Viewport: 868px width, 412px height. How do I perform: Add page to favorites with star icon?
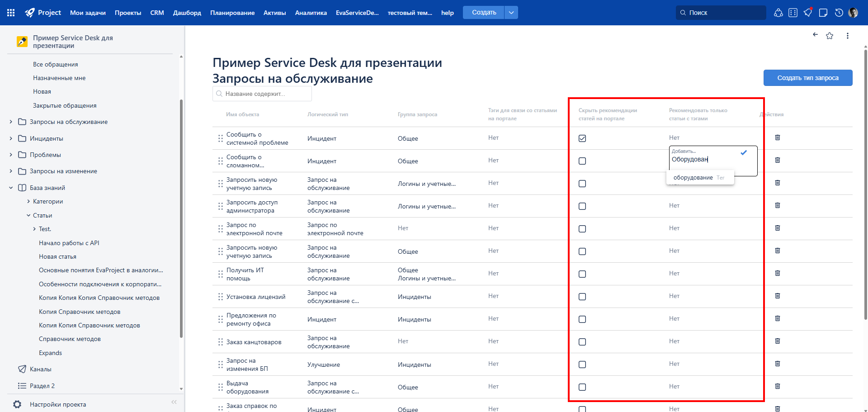[830, 36]
